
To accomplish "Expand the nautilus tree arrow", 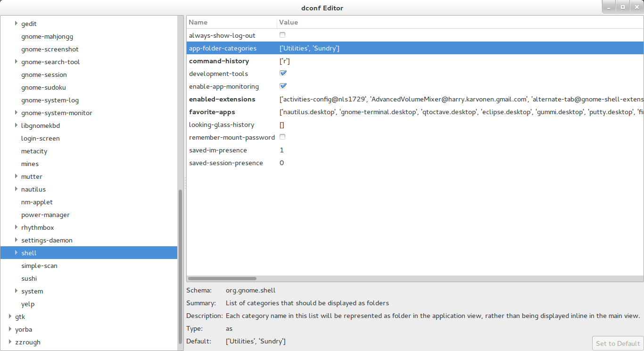I will (x=17, y=189).
